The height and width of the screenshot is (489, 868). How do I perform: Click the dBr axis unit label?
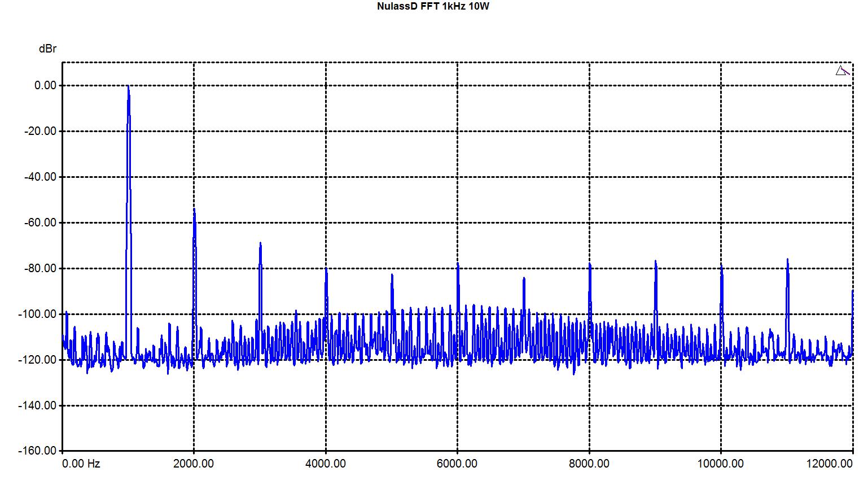pos(47,49)
